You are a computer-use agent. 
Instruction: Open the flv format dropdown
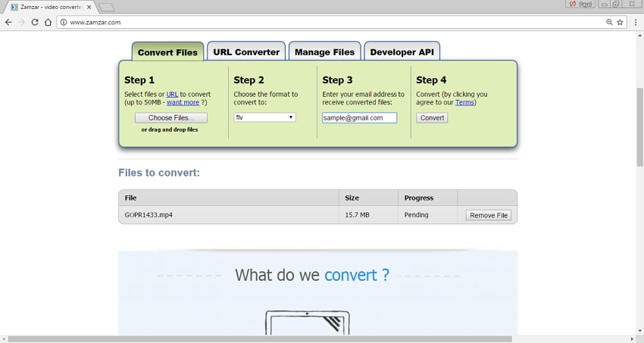(x=264, y=117)
